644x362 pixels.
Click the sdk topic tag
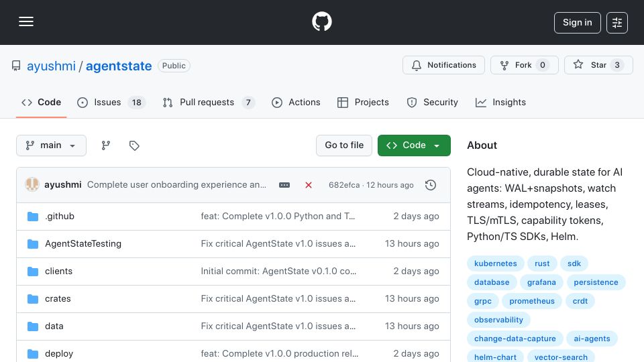pos(574,263)
